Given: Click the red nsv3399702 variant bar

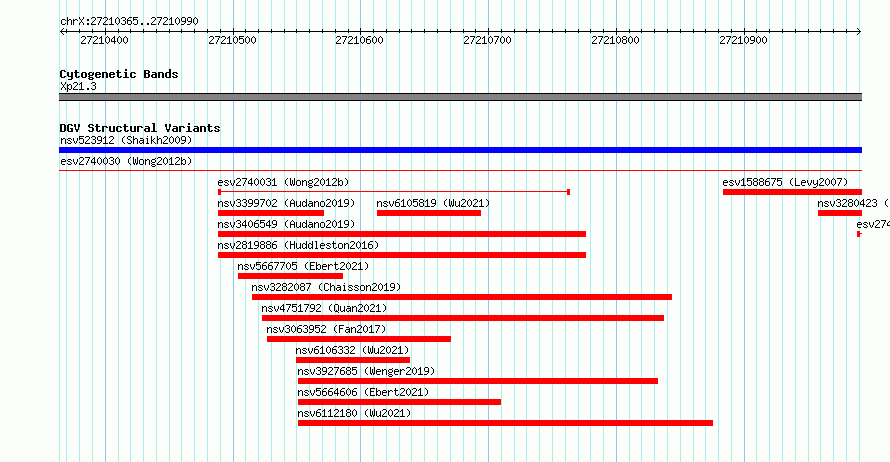Looking at the screenshot, I should click(x=271, y=213).
